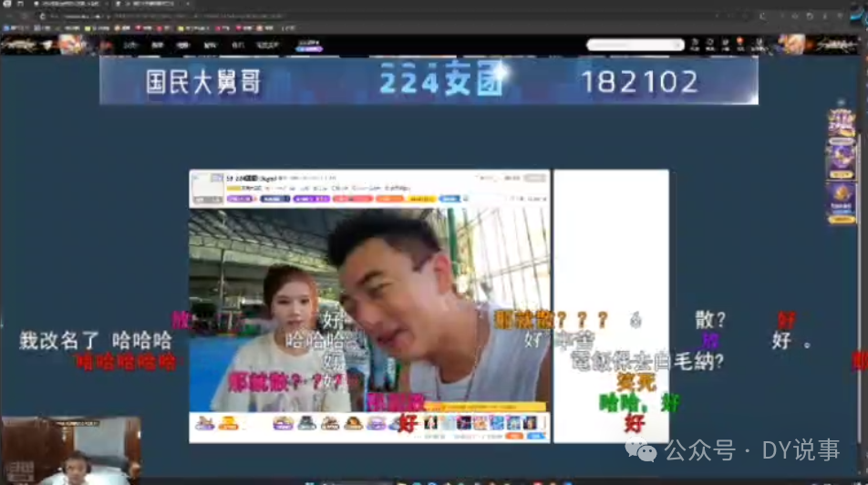The width and height of the screenshot is (868, 485).
Task: Switch to the second browser tab
Action: click(152, 4)
